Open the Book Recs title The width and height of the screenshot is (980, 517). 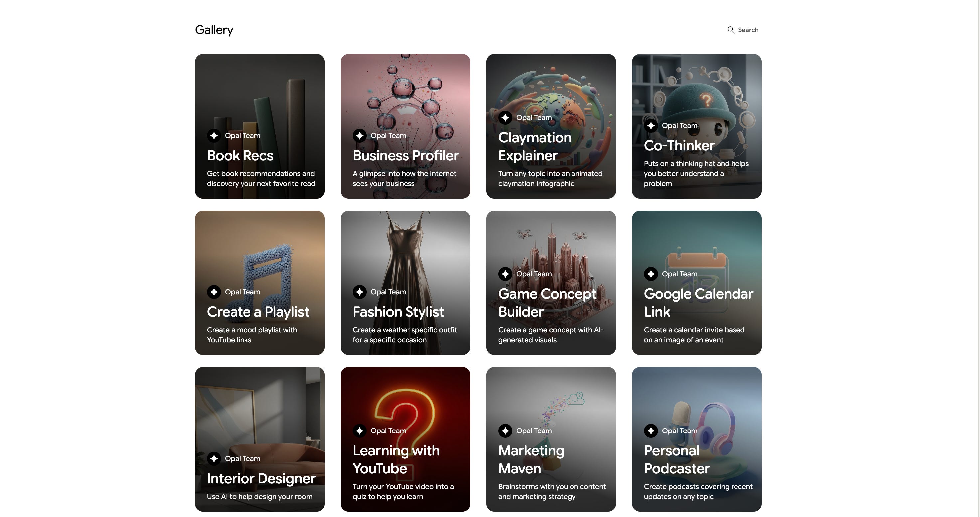pyautogui.click(x=240, y=155)
